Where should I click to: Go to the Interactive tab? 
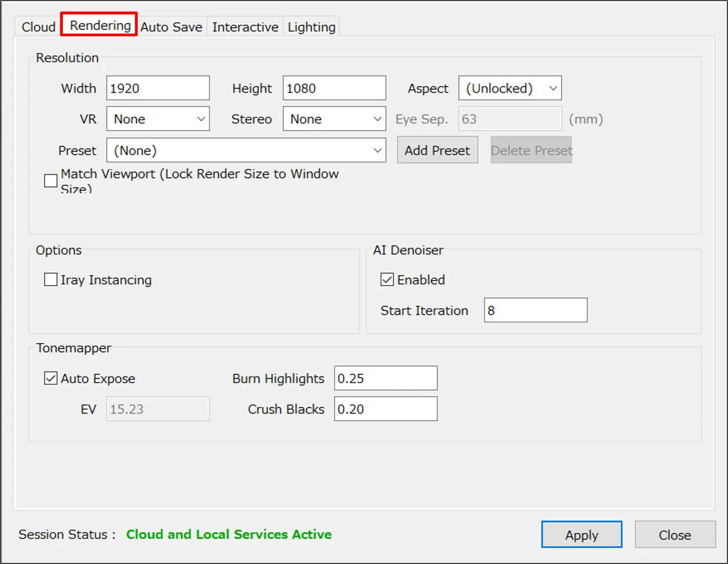(x=245, y=27)
